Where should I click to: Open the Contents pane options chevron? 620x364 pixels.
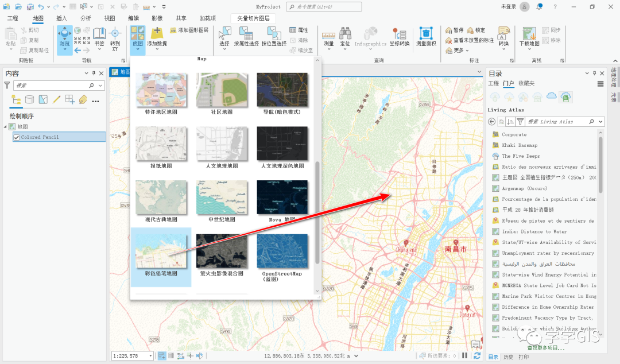86,73
